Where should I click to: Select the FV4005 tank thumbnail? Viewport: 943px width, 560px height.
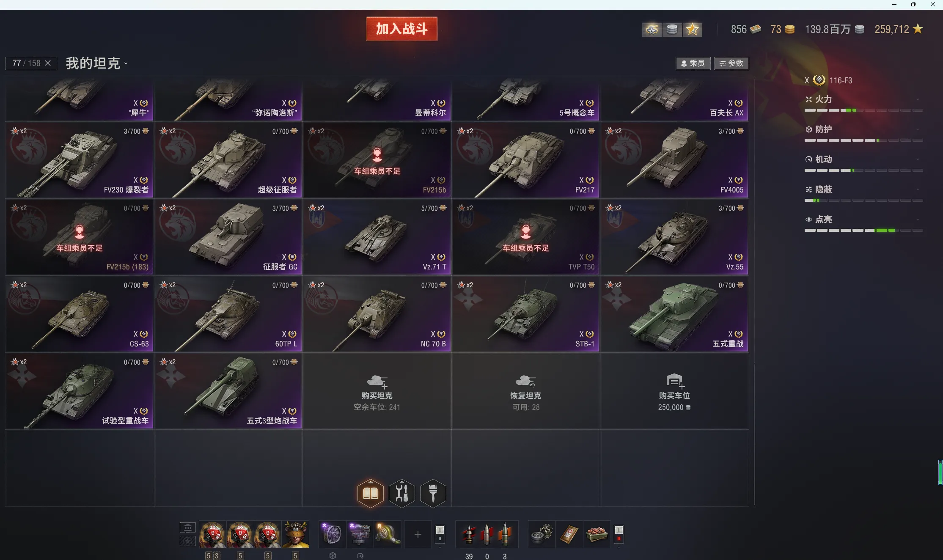click(674, 160)
